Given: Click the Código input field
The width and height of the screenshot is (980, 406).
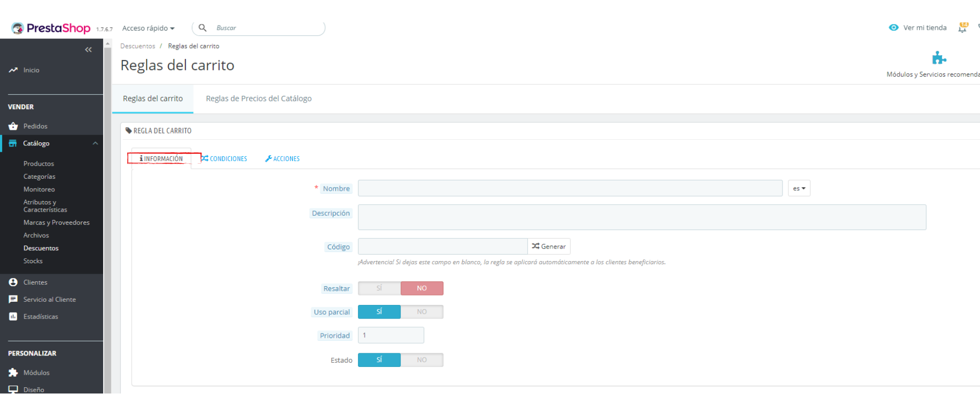Looking at the screenshot, I should tap(443, 247).
